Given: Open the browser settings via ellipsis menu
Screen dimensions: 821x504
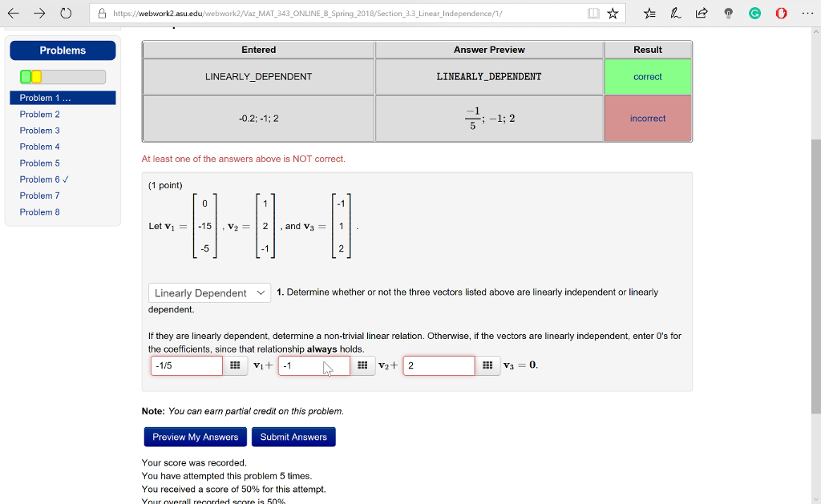Looking at the screenshot, I should pyautogui.click(x=807, y=14).
